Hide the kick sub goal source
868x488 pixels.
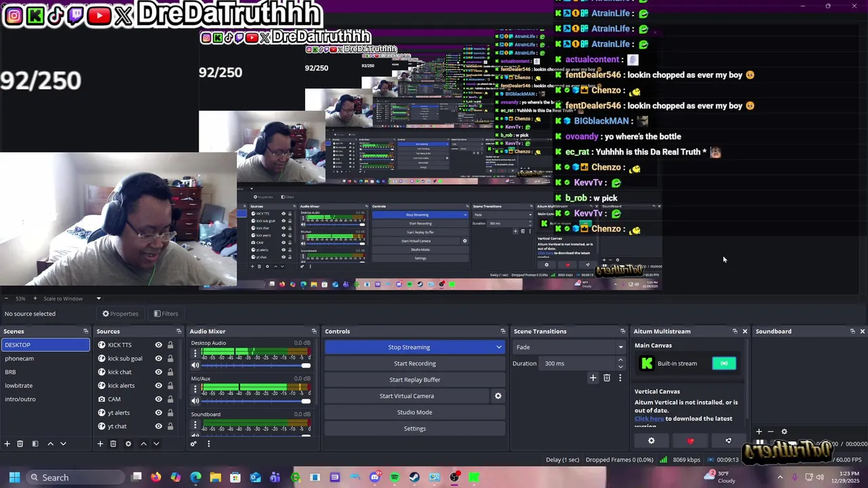point(159,359)
